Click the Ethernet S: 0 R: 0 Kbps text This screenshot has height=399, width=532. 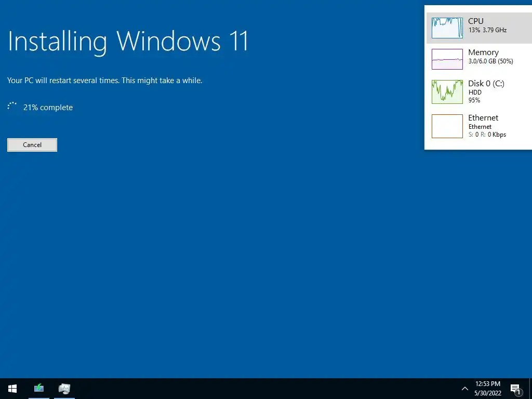click(487, 135)
